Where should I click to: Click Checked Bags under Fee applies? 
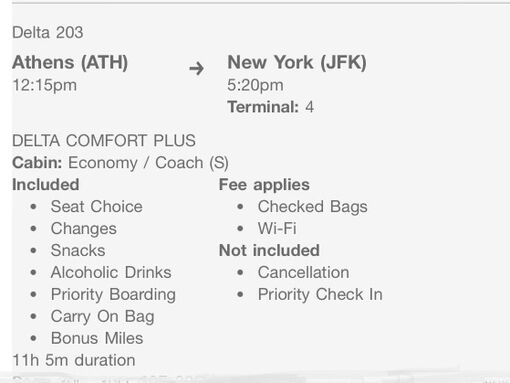point(313,207)
